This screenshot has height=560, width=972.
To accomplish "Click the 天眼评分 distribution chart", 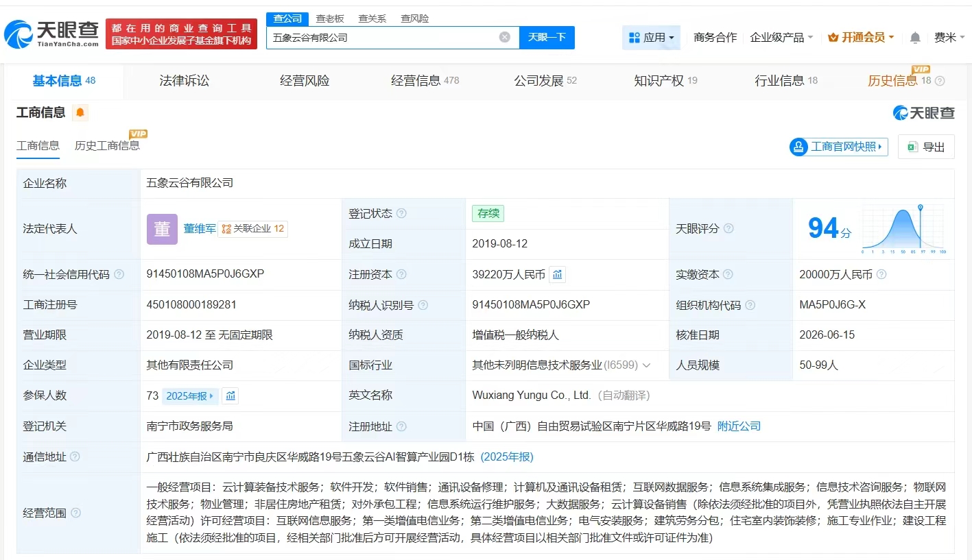I will click(x=905, y=229).
